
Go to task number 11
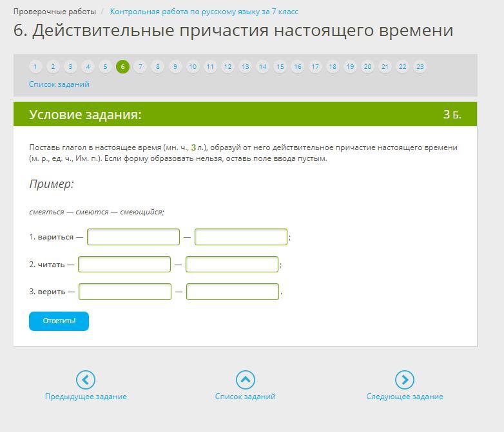click(x=210, y=67)
